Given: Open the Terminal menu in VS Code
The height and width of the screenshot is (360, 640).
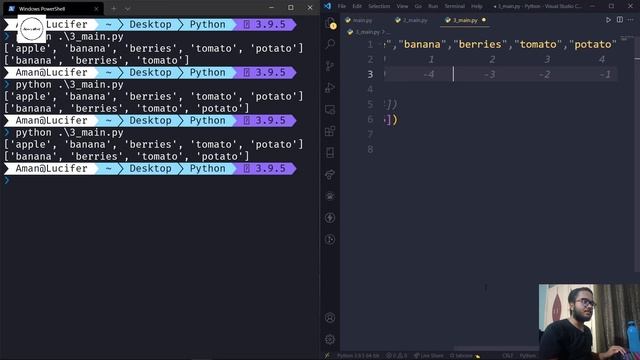Looking at the screenshot, I should pos(455,6).
